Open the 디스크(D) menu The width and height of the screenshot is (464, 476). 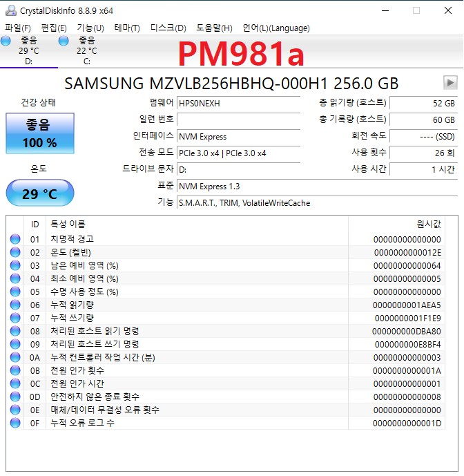(168, 28)
